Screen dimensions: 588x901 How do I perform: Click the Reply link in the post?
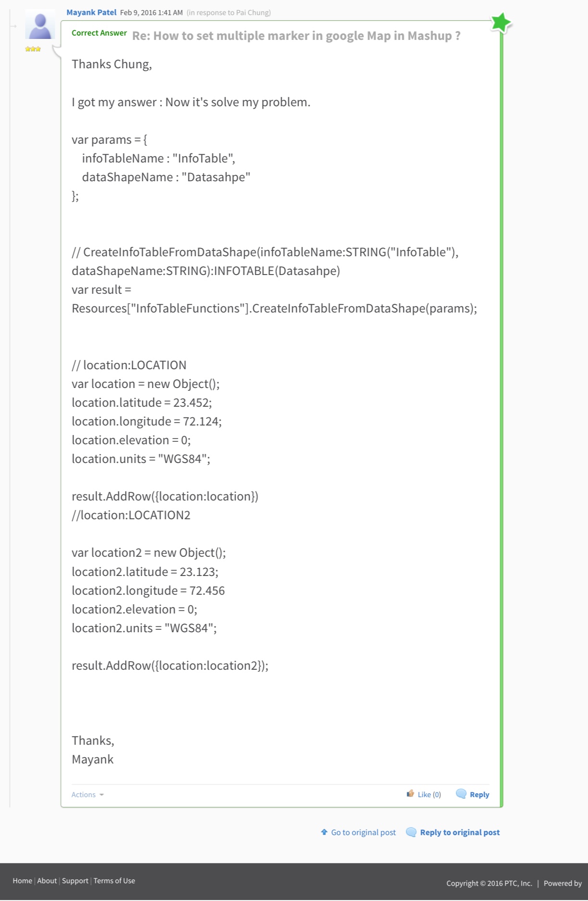(x=479, y=794)
